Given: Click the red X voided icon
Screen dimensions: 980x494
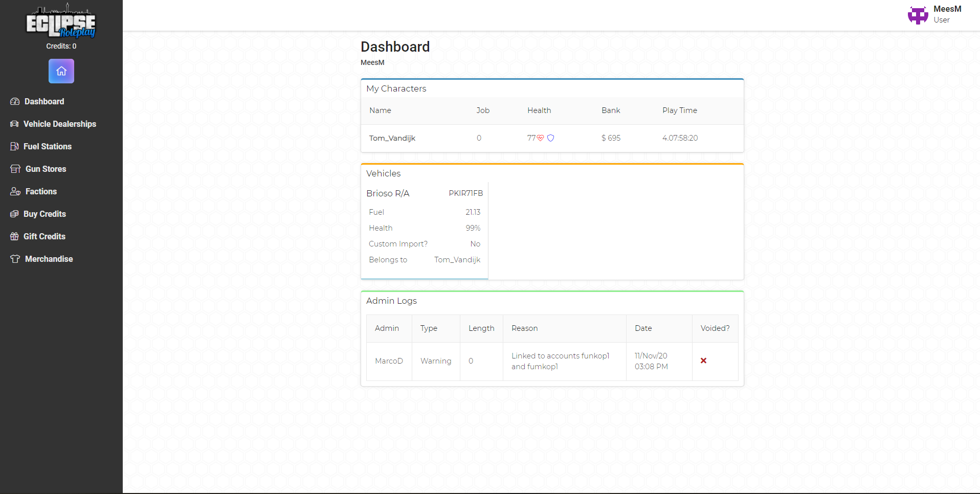Looking at the screenshot, I should [x=704, y=361].
